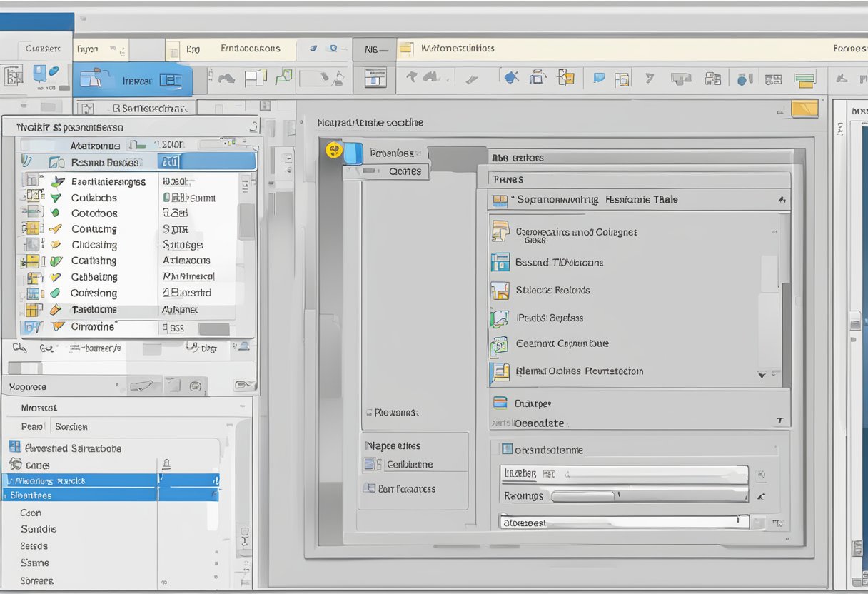
Task: Toggle the Cenlbuthne checkbox
Action: pos(370,465)
